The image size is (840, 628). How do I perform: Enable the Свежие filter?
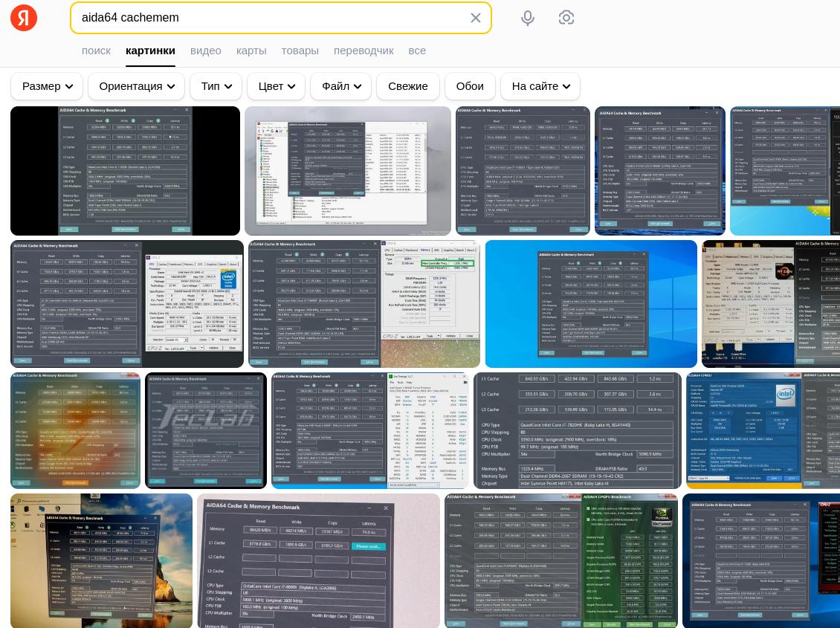click(407, 86)
